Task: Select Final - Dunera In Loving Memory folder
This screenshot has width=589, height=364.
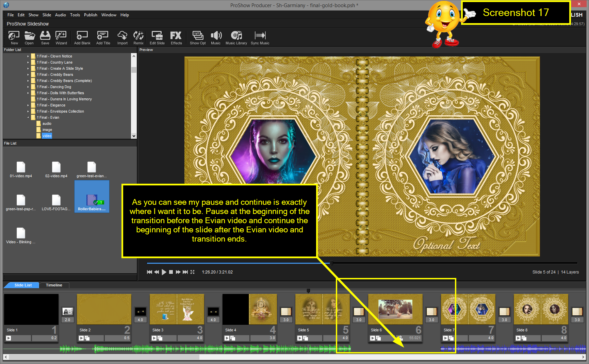Action: 66,99
